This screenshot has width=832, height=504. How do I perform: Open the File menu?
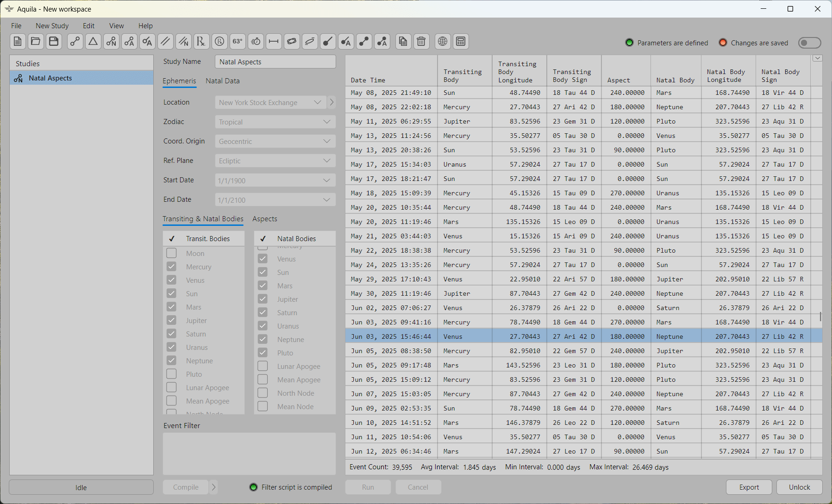tap(16, 26)
